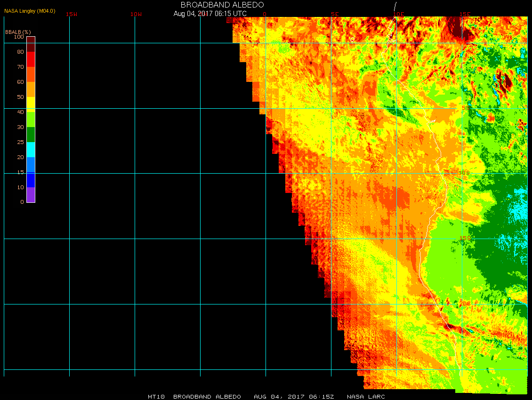Click the MT10 text in footer caption

155,397
